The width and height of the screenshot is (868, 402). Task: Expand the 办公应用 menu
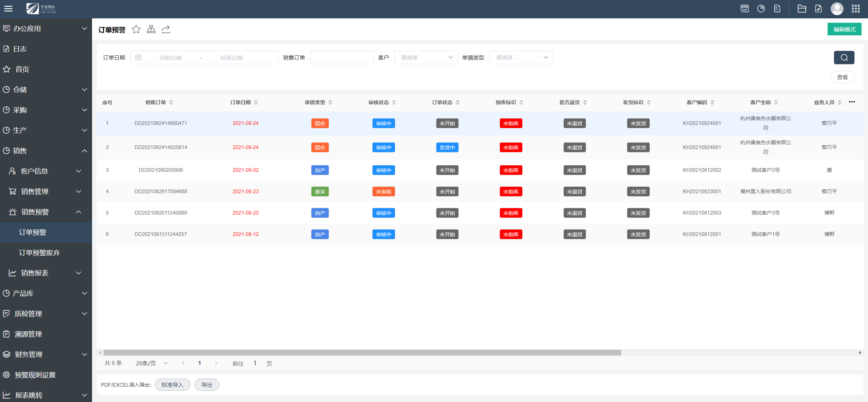click(x=46, y=29)
